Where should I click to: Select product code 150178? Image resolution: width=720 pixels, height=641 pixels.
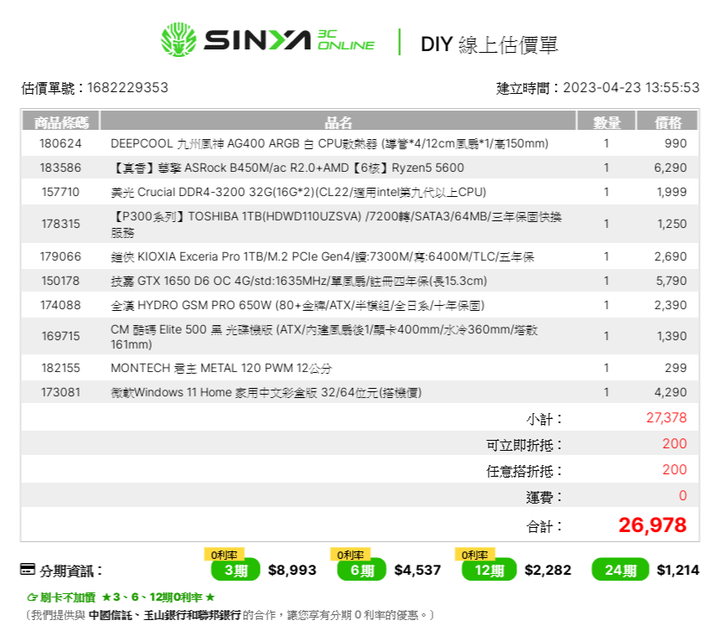click(x=61, y=281)
